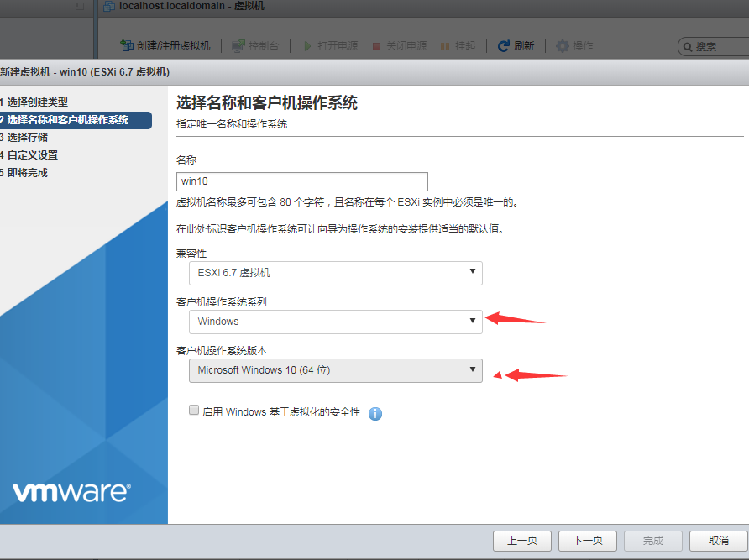Click the Previous (上一页) button
The height and width of the screenshot is (560, 749).
coord(522,541)
